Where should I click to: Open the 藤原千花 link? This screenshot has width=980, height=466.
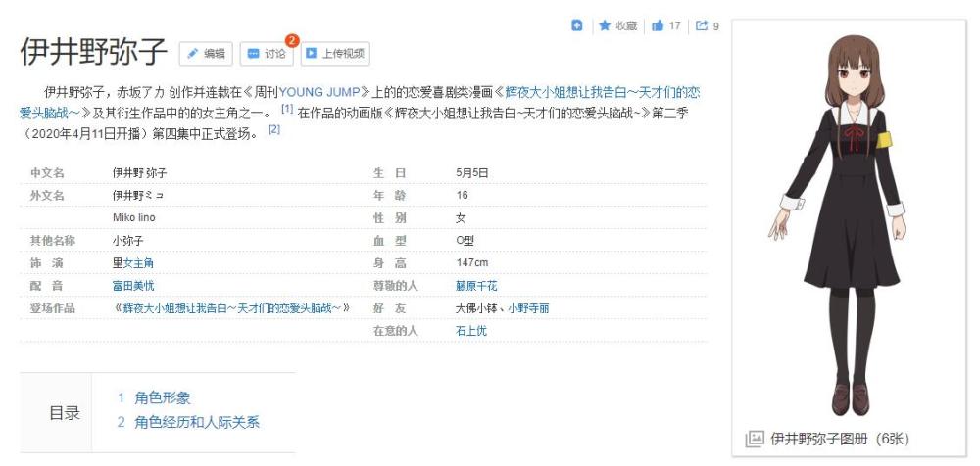[476, 286]
